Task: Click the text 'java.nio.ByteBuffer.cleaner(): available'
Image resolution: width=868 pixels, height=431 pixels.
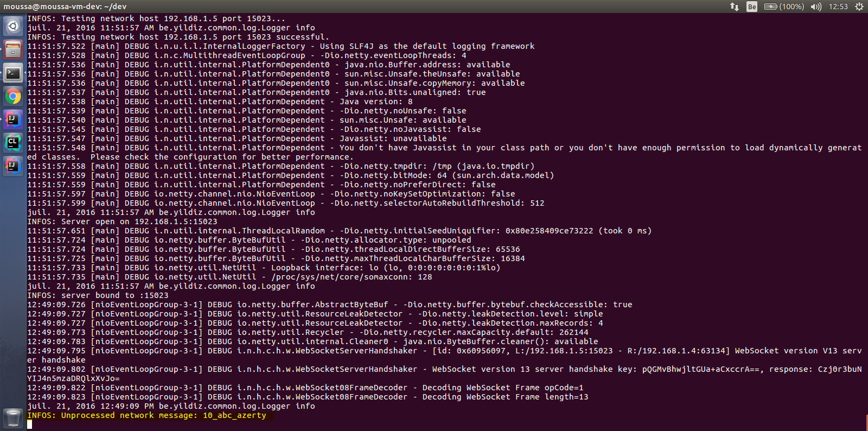Action: click(x=500, y=341)
